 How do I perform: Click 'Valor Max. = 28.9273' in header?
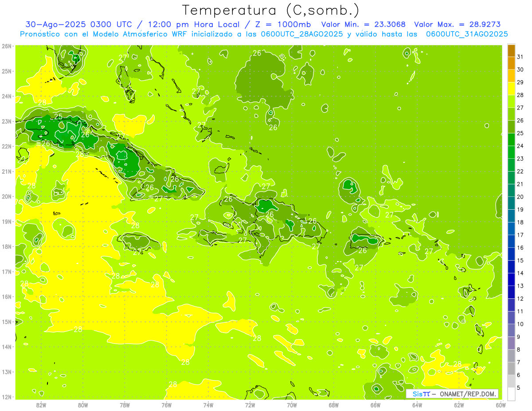pyautogui.click(x=457, y=24)
